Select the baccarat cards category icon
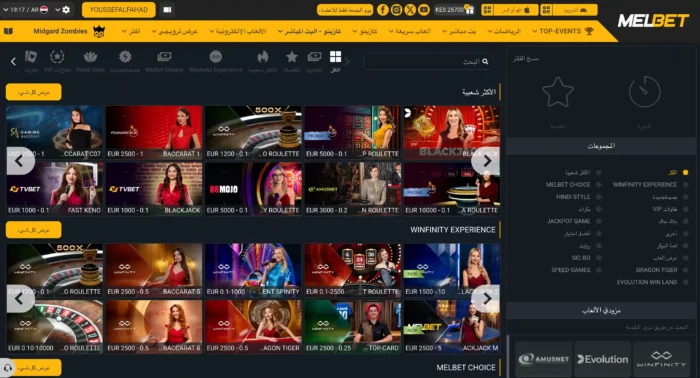 (31, 57)
